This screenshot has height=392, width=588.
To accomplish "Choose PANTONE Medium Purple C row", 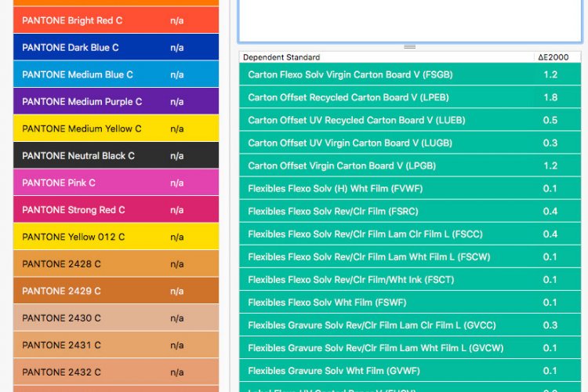I will 116,101.
